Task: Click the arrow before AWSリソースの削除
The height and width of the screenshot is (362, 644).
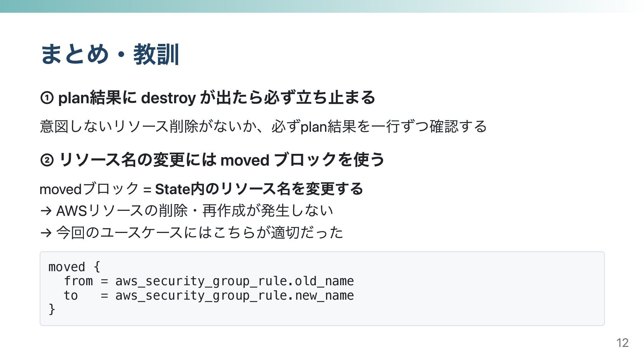Action: (46, 211)
